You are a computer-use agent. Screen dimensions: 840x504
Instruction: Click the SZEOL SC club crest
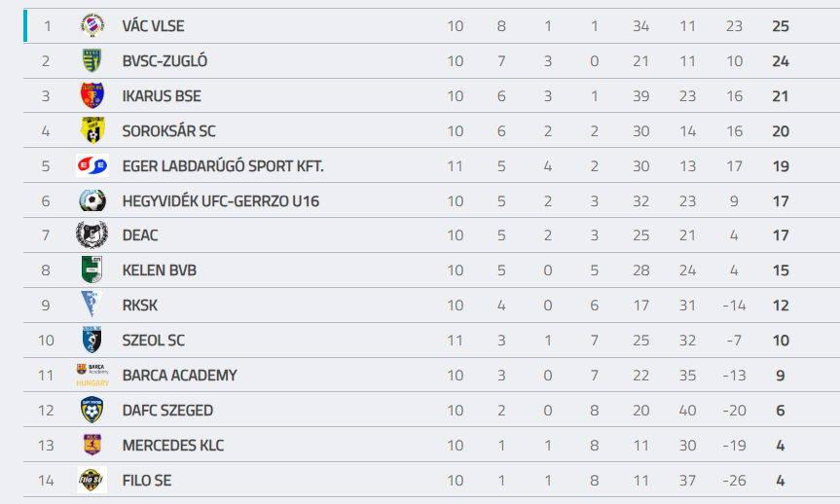91,341
